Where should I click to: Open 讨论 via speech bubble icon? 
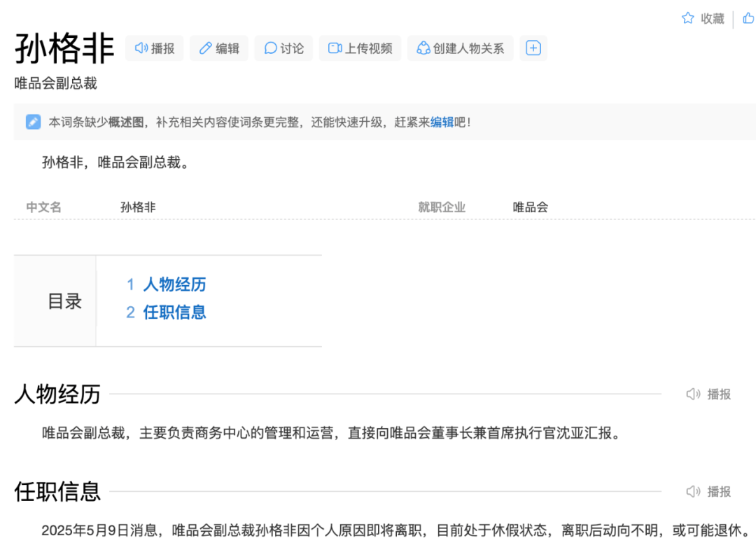pos(270,48)
